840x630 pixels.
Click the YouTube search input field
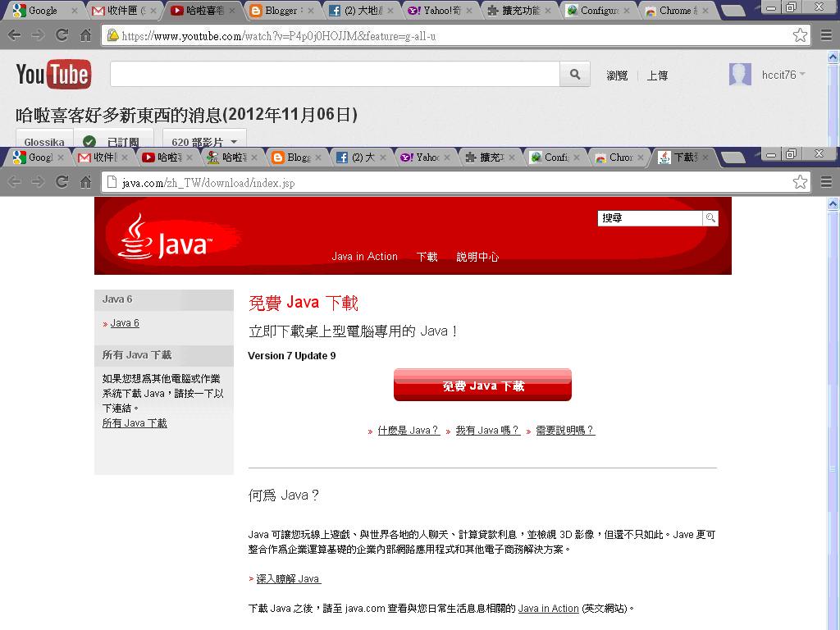335,74
